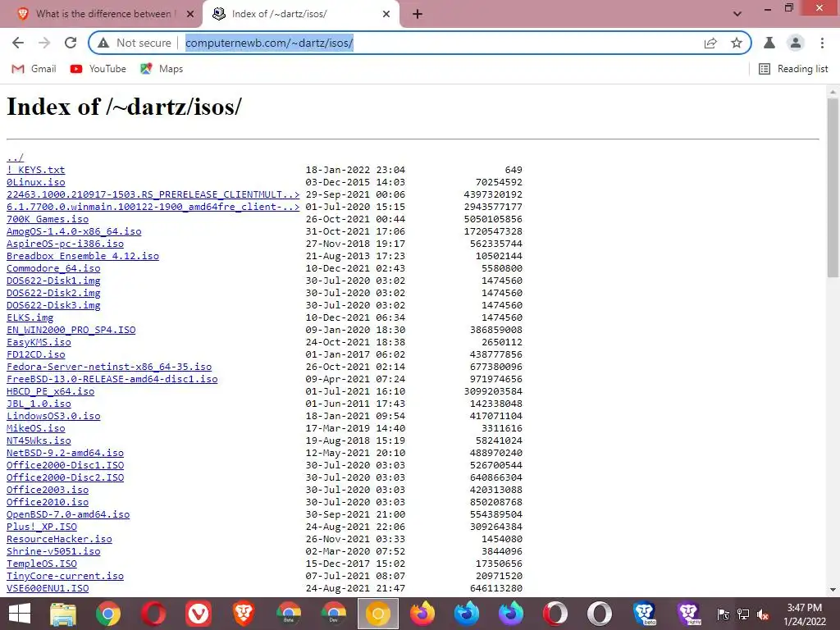
Task: Open the Chrome three-dot menu
Action: (822, 43)
